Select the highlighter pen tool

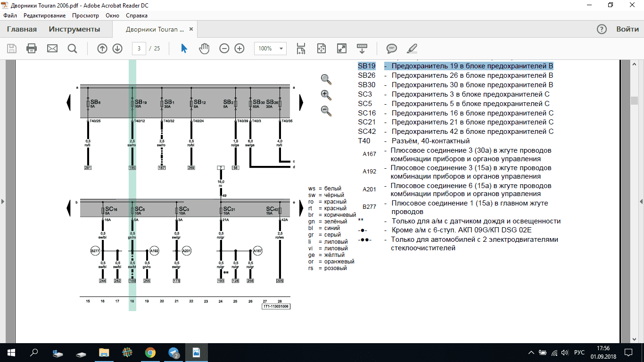pyautogui.click(x=412, y=48)
